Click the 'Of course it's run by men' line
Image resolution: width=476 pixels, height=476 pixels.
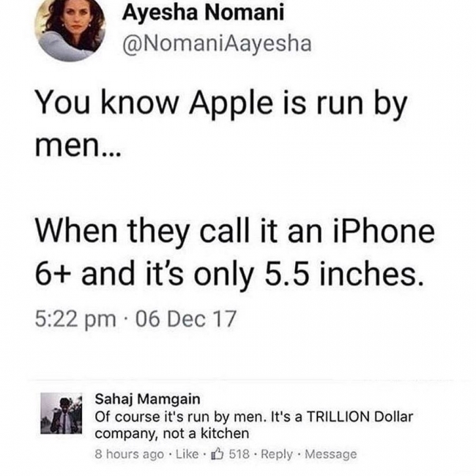tap(254, 417)
